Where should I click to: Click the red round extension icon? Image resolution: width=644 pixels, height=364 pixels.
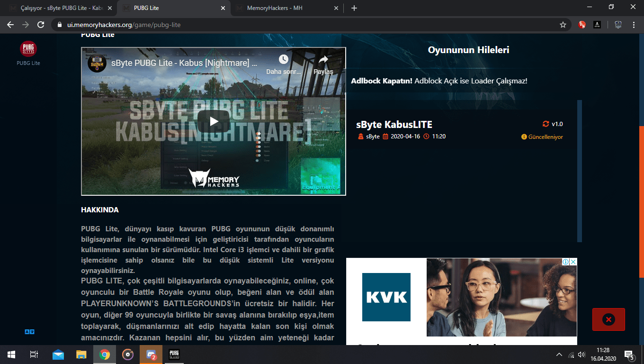[x=582, y=25]
